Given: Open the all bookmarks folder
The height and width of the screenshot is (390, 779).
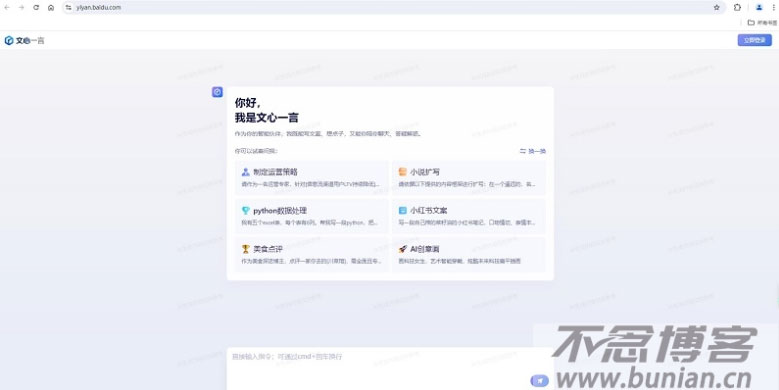Looking at the screenshot, I should coord(762,22).
